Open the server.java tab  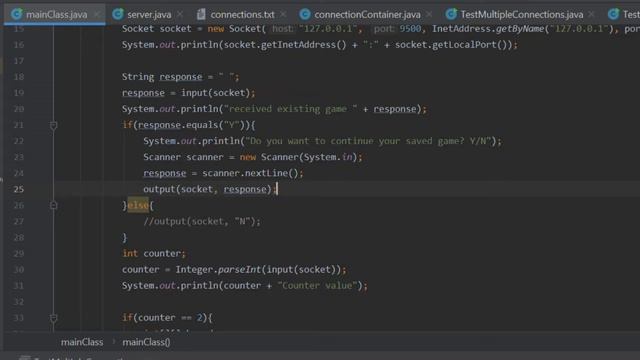coord(149,15)
